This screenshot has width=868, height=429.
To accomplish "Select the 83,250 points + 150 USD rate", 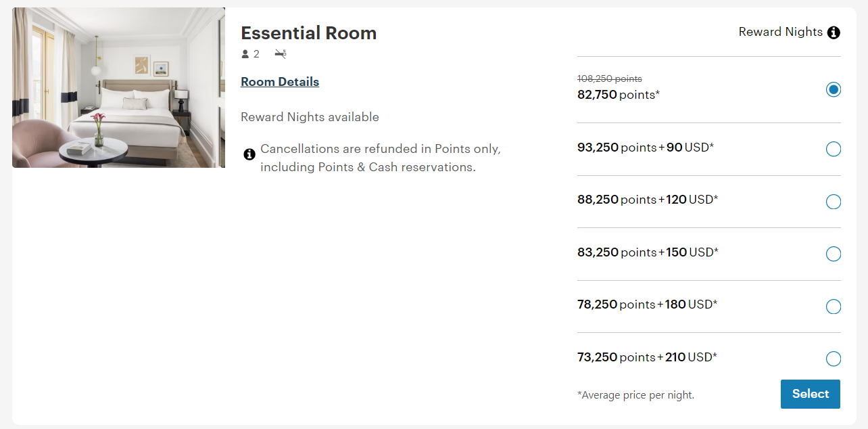I will click(834, 254).
